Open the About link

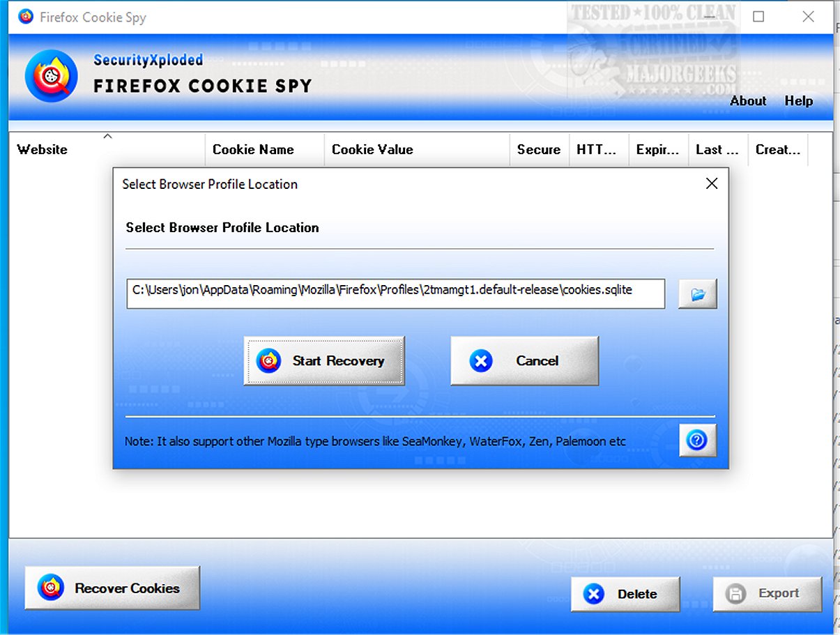[x=748, y=101]
